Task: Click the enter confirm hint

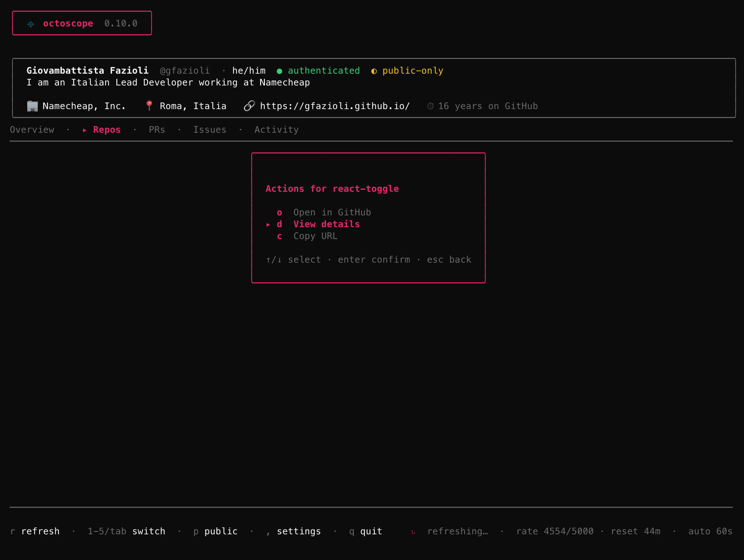Action: [x=374, y=260]
